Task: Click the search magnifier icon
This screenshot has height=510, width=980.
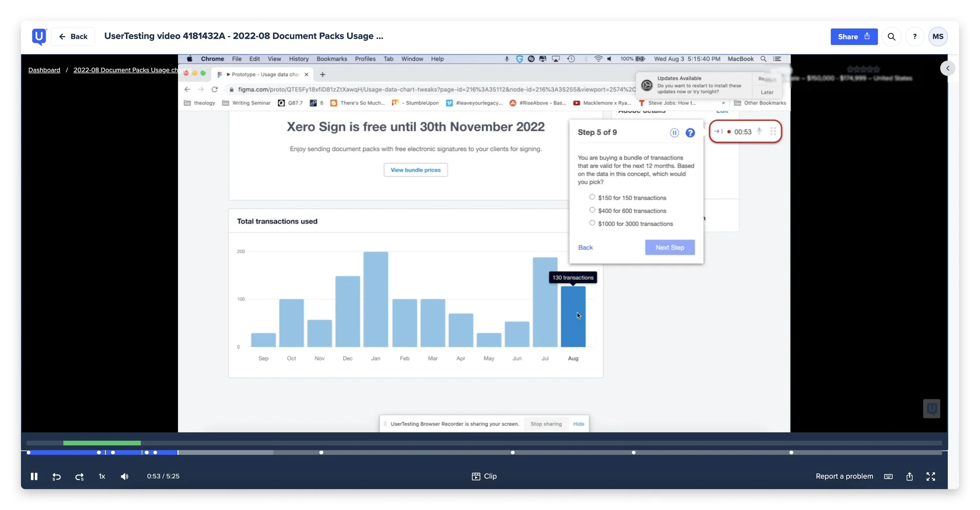Action: [891, 36]
